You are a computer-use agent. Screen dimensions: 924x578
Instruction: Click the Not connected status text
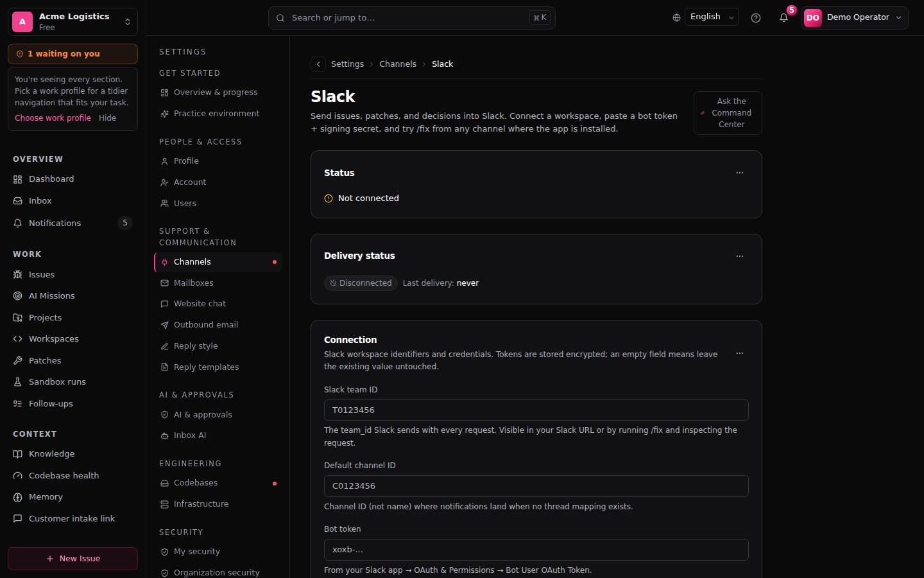tap(368, 198)
